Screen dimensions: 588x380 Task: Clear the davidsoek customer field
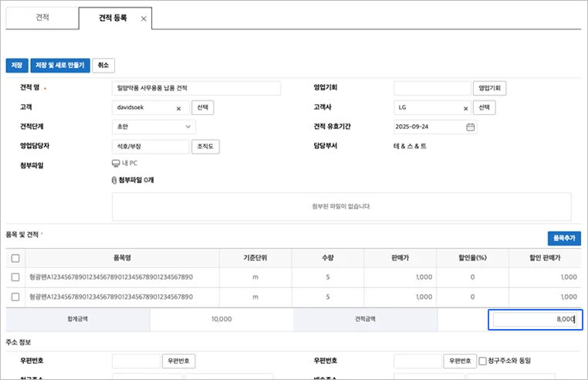[178, 108]
